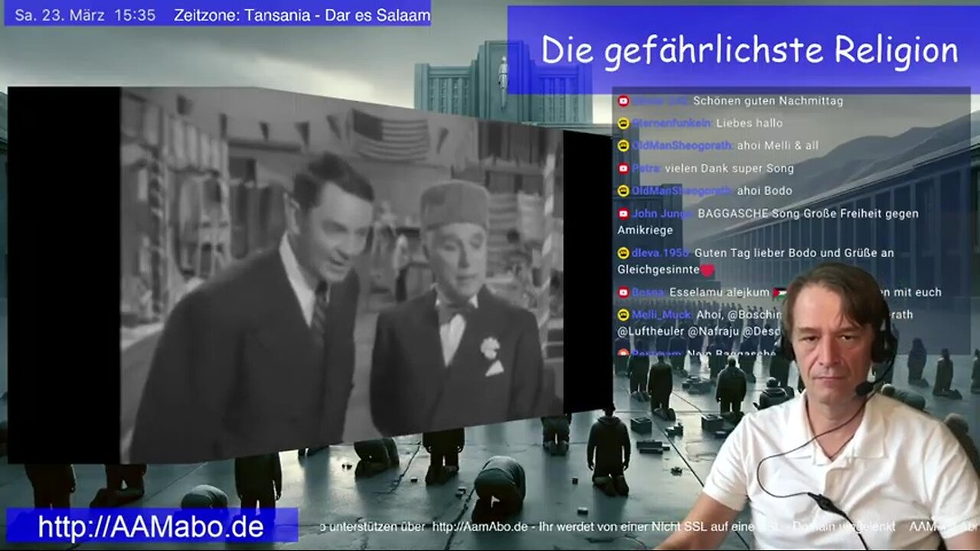Viewport: 980px width, 551px height.
Task: Click username OldManSheogorath before 'ahoi Melli & all'
Action: 681,146
